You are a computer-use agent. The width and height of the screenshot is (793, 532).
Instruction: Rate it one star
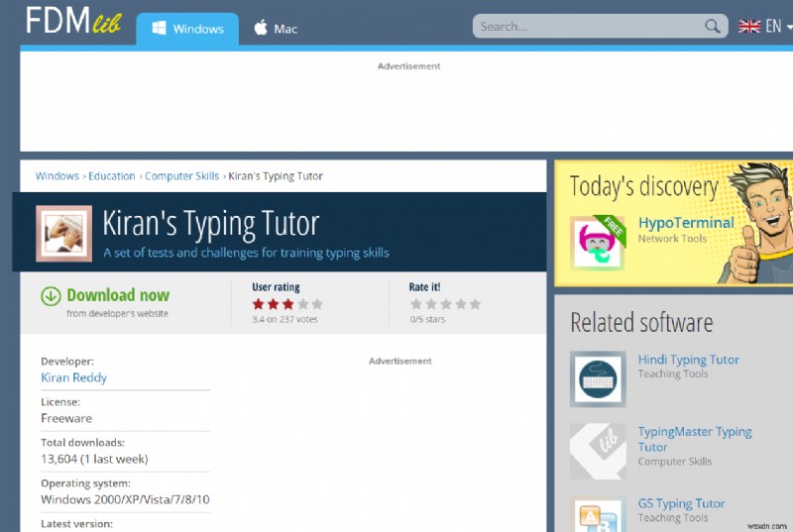coord(416,303)
